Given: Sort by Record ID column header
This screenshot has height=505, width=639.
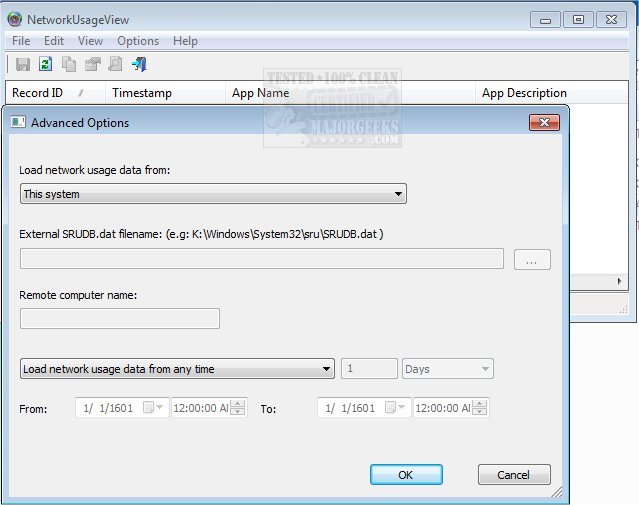Looking at the screenshot, I should (x=55, y=93).
